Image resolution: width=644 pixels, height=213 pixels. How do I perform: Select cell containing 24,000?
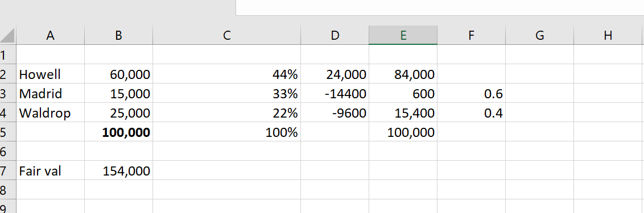335,74
